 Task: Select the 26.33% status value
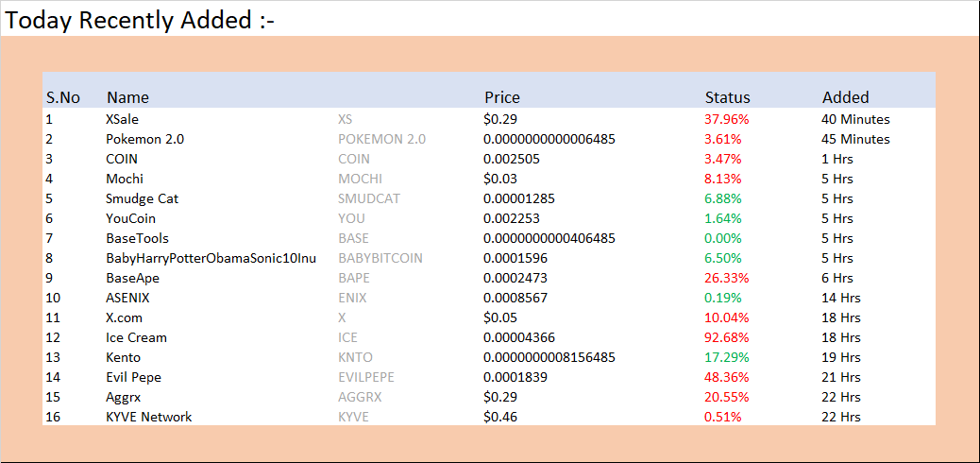coord(726,279)
